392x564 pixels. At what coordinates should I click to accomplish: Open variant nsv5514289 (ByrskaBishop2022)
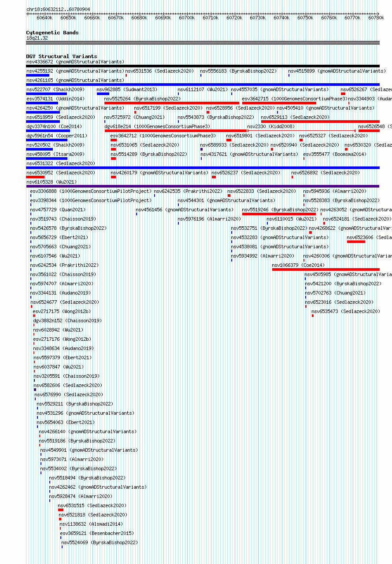point(149,154)
